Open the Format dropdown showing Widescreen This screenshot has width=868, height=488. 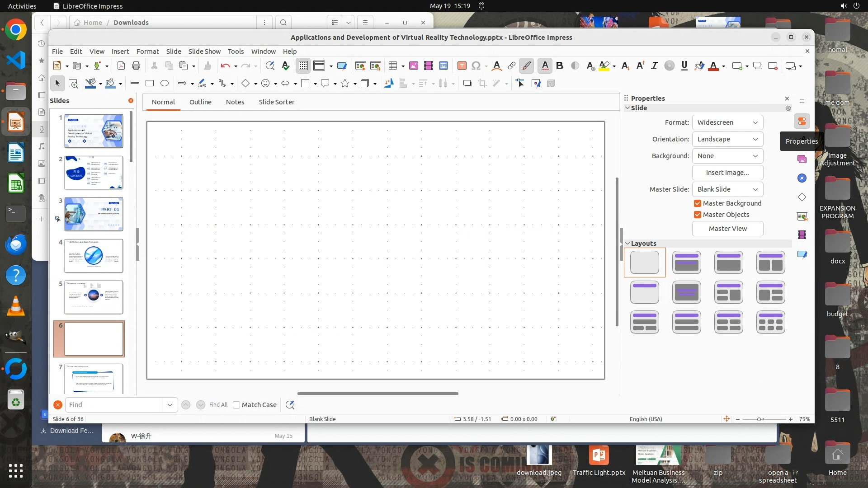tap(727, 122)
